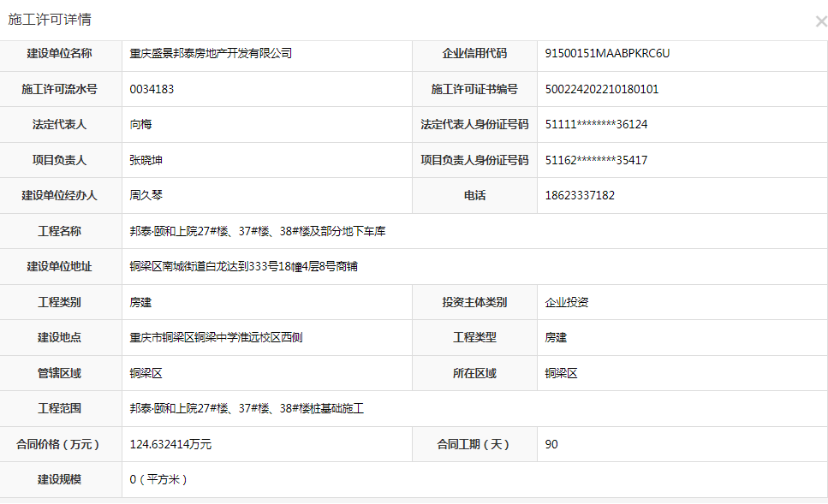Screen dimensions: 828x504
Task: Click the company name 重庆盛景邦泰房地产开发有限公司
Action: 211,53
